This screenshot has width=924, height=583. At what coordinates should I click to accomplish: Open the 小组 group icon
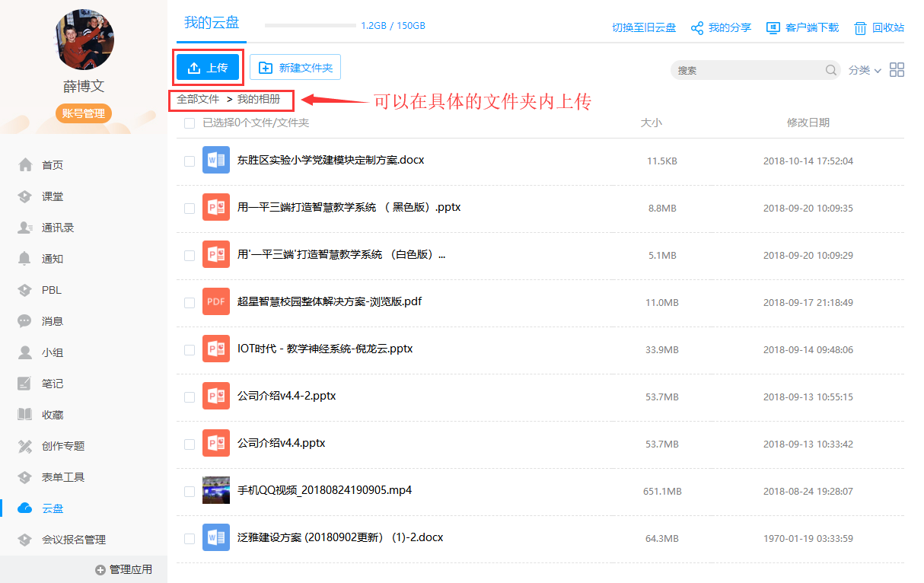click(25, 352)
